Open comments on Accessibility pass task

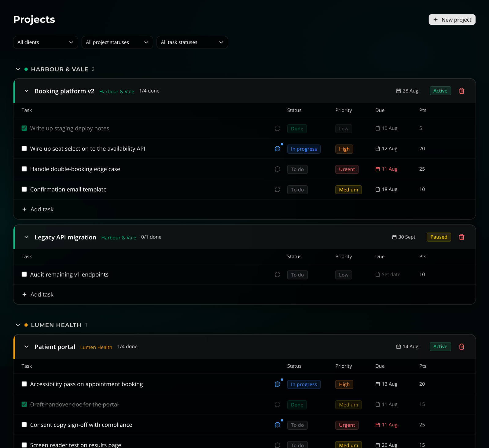[278, 384]
